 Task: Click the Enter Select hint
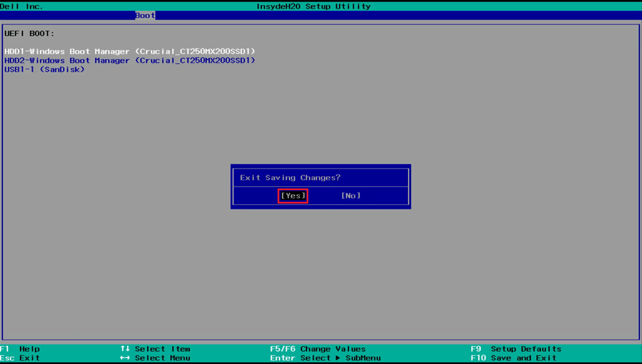click(x=301, y=358)
